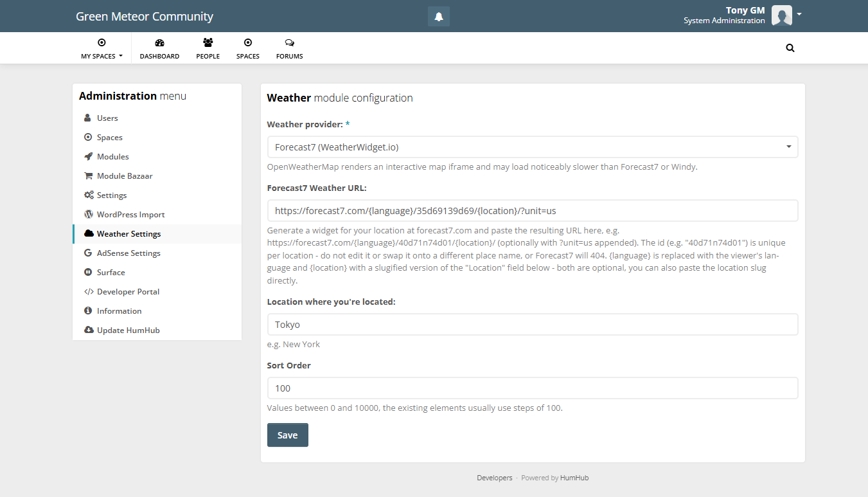The width and height of the screenshot is (868, 497).
Task: Open Settings in Administration menu
Action: [x=157, y=195]
